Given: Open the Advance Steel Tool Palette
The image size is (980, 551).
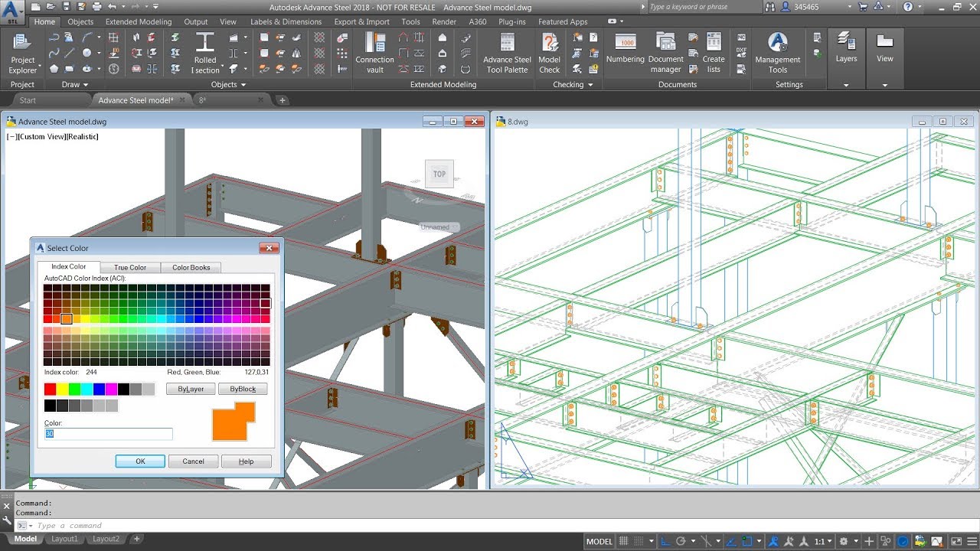Looking at the screenshot, I should pyautogui.click(x=507, y=54).
